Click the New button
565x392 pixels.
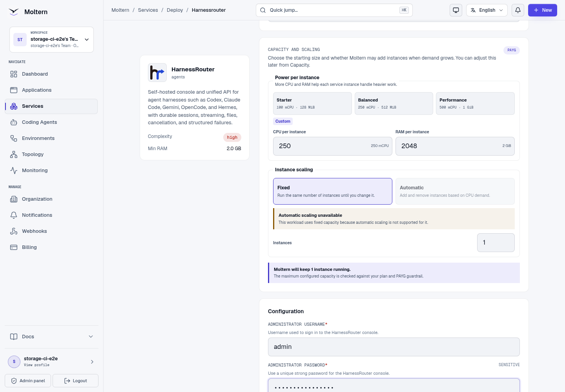[543, 10]
